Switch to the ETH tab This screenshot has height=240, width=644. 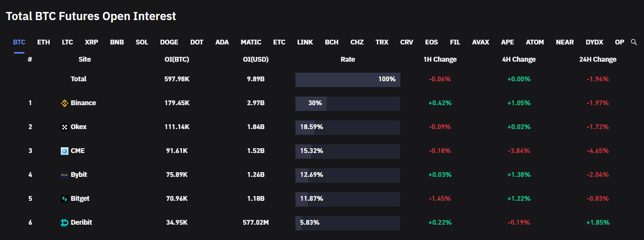tap(44, 42)
